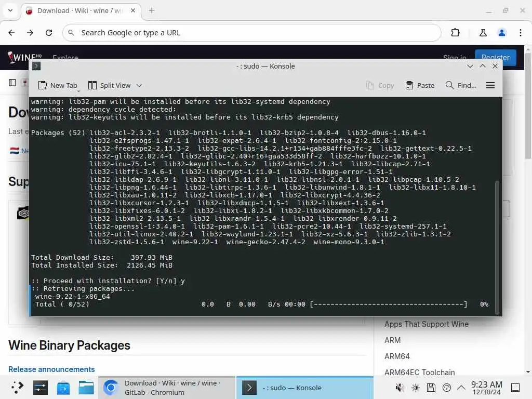
Task: Open the tab search dropdown in Chromium
Action: coord(10,10)
